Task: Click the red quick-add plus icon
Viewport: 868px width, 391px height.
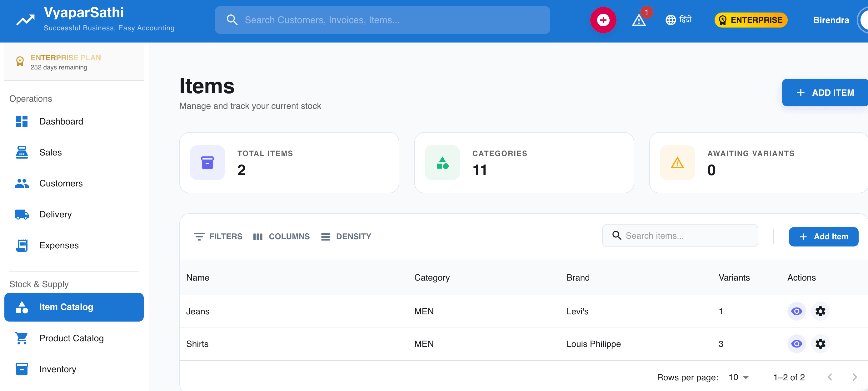Action: click(x=603, y=20)
